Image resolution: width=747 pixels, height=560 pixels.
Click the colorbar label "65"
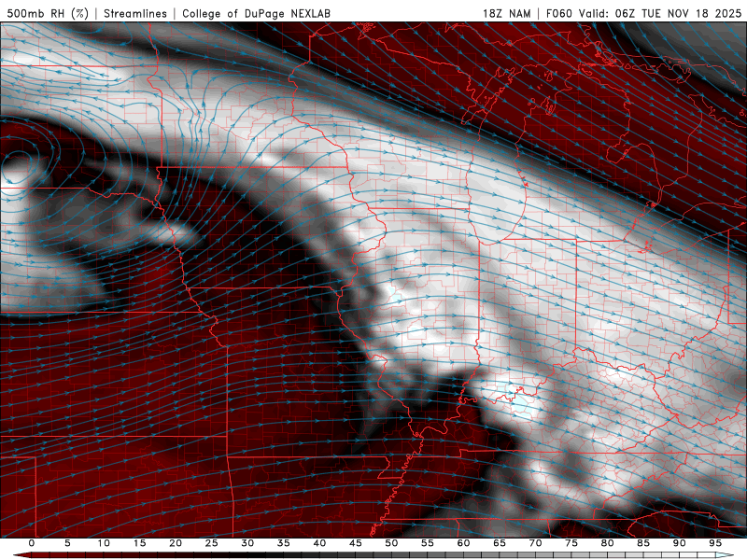(500, 543)
